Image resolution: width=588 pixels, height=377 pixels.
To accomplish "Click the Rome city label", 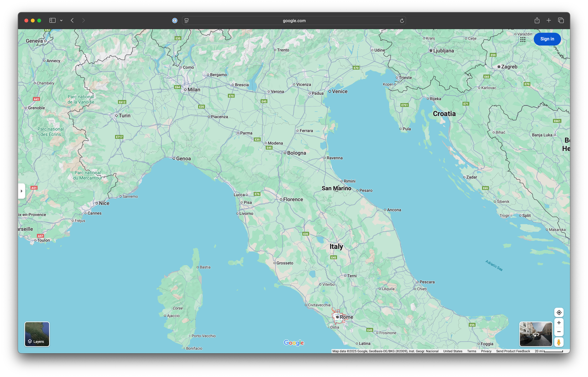I will 346,317.
